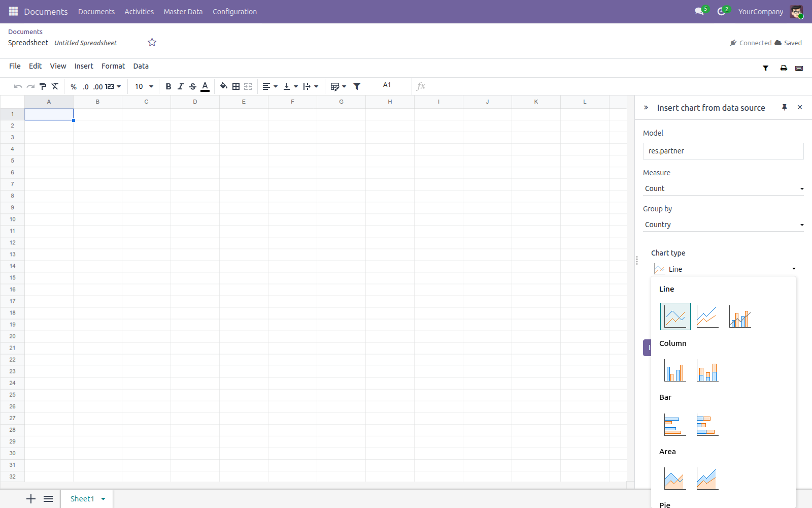Screen dimensions: 812x508
Task: Open the conversations messages icon
Action: pos(700,11)
